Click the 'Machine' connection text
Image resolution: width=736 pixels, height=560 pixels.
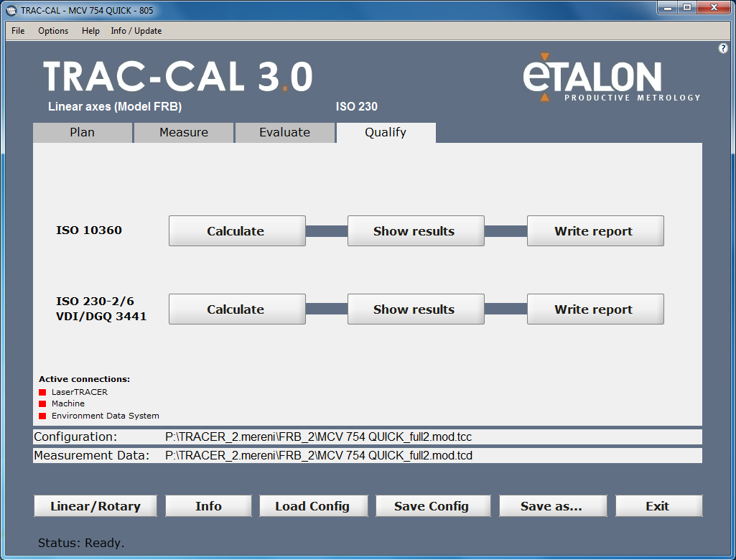pyautogui.click(x=68, y=403)
